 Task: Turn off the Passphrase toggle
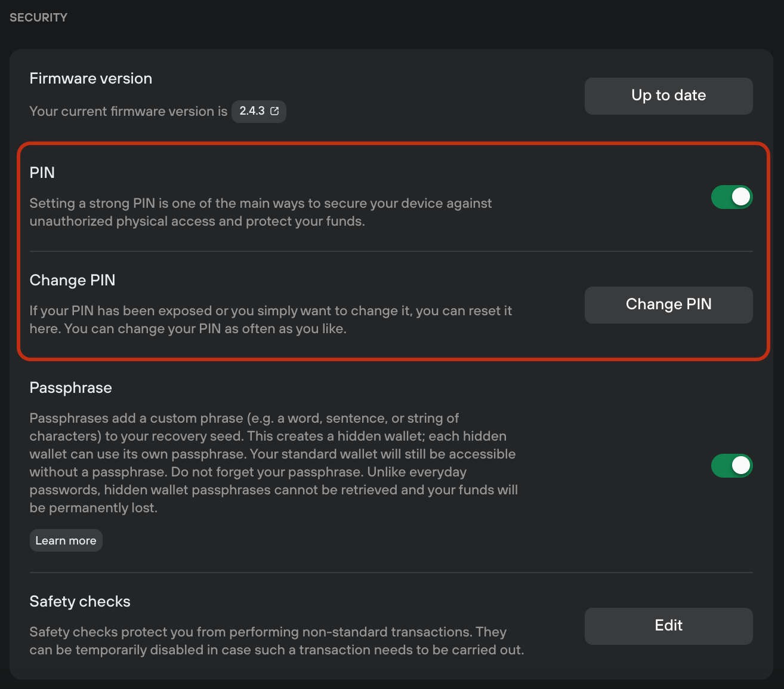click(731, 466)
